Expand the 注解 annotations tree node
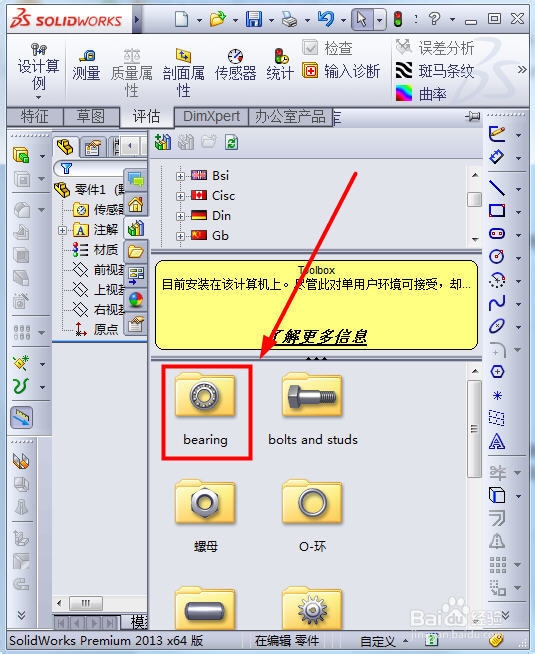The width and height of the screenshot is (535, 654). click(x=62, y=230)
